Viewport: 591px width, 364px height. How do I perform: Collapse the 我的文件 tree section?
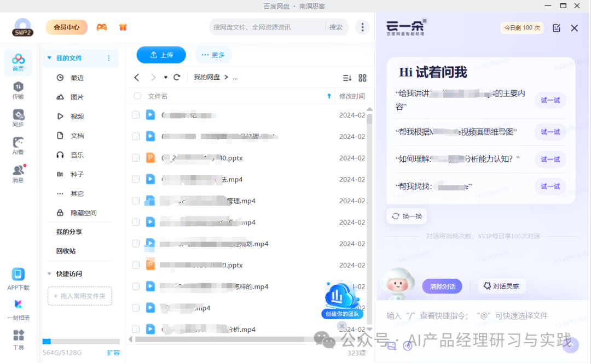[x=49, y=58]
